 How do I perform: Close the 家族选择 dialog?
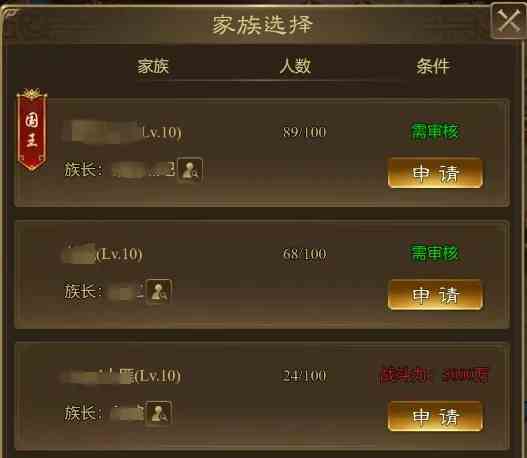pyautogui.click(x=508, y=21)
